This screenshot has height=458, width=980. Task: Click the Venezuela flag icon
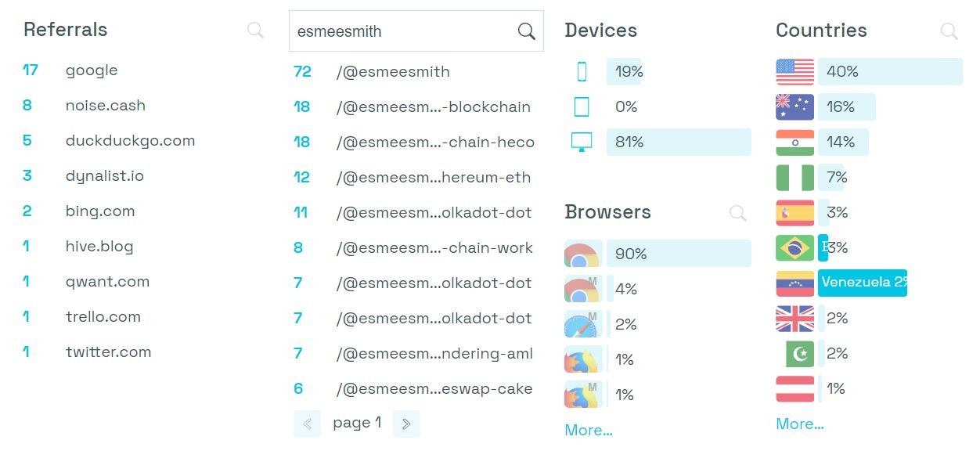(x=794, y=283)
